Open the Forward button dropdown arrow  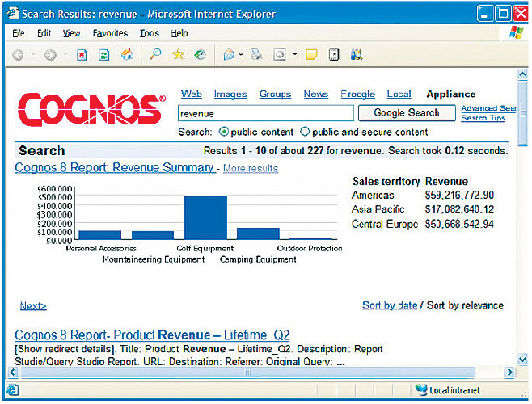(65, 55)
